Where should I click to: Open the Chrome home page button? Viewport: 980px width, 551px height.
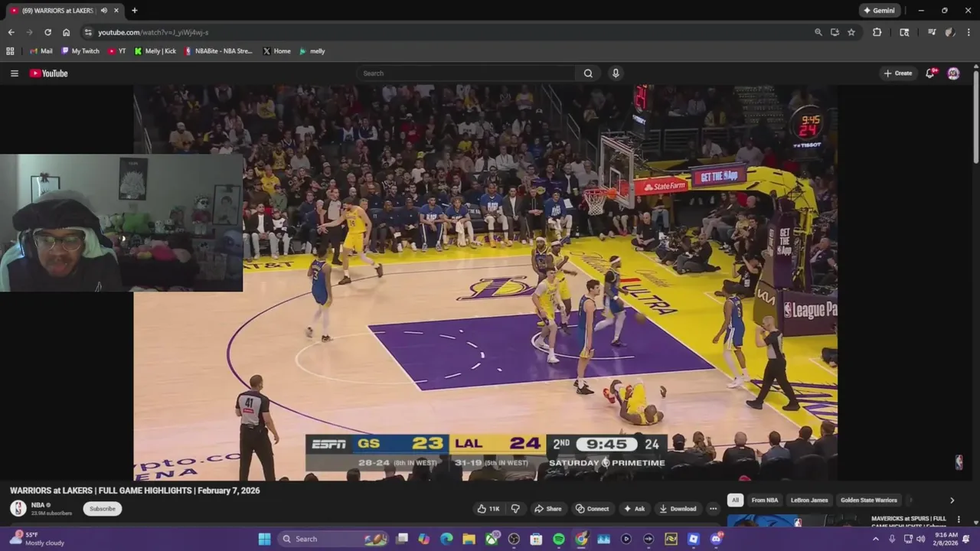click(x=66, y=32)
